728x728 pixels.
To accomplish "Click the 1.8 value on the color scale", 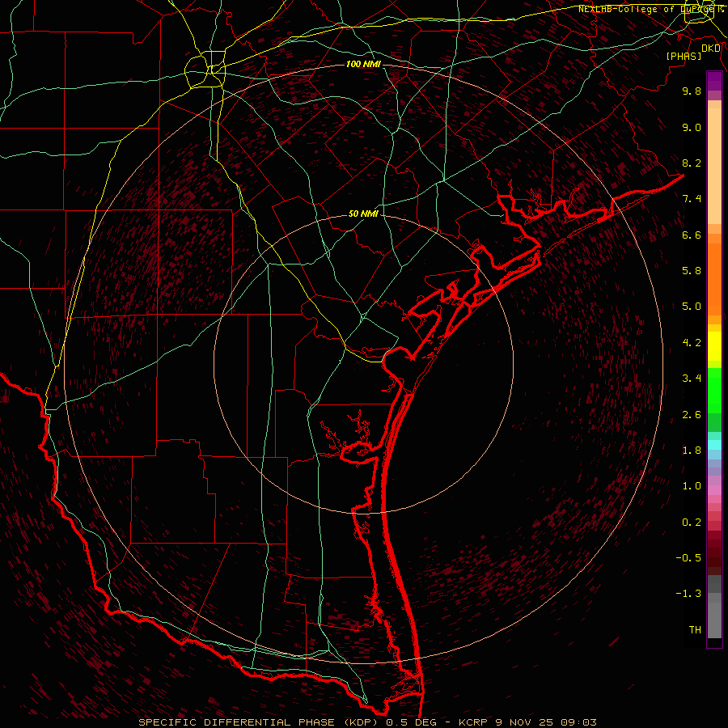I will point(692,451).
